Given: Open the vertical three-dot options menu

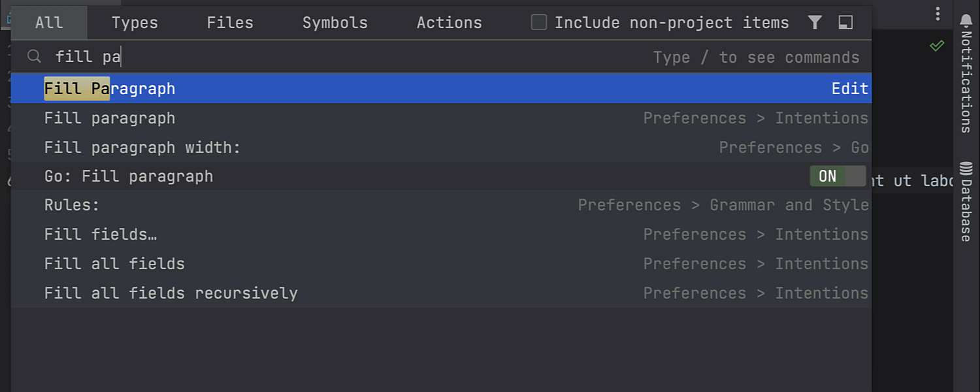Looking at the screenshot, I should tap(938, 14).
